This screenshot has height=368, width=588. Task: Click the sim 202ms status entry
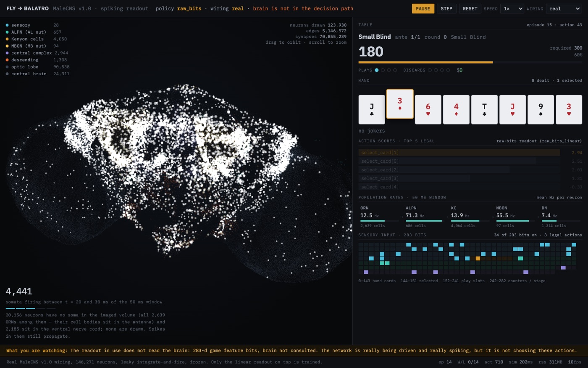[521, 362]
